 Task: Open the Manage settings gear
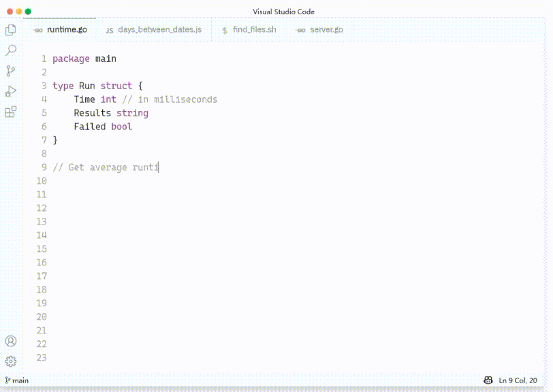point(11,361)
